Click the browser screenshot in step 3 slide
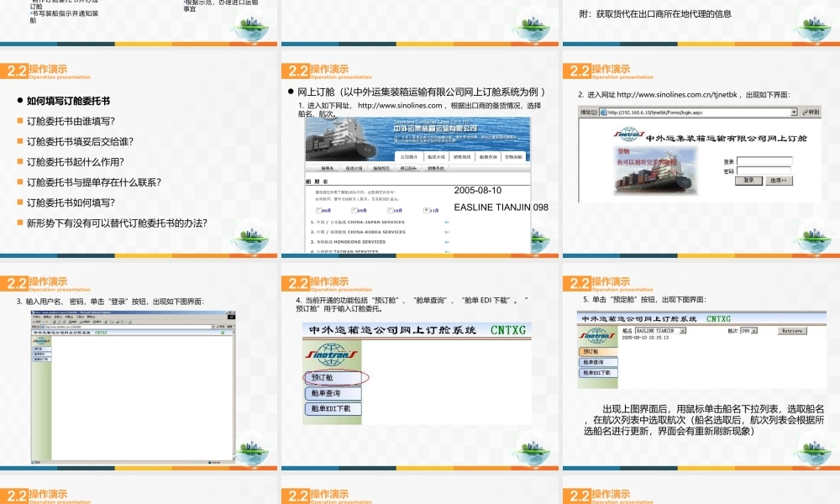Viewport: 840px width, 504px height. click(134, 386)
